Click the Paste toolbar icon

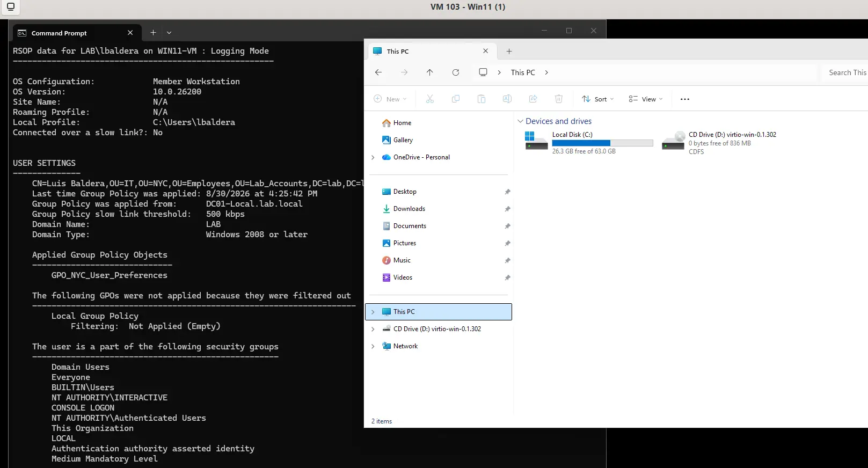click(482, 99)
